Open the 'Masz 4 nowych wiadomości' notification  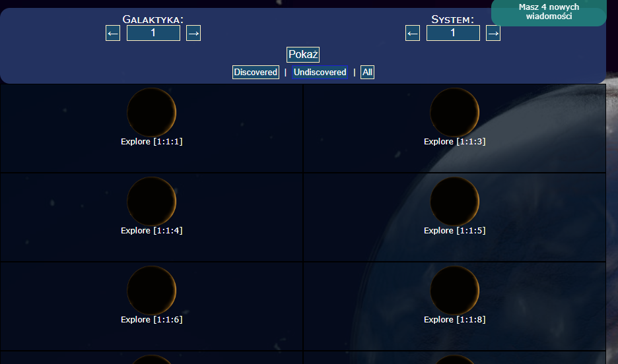tap(549, 12)
